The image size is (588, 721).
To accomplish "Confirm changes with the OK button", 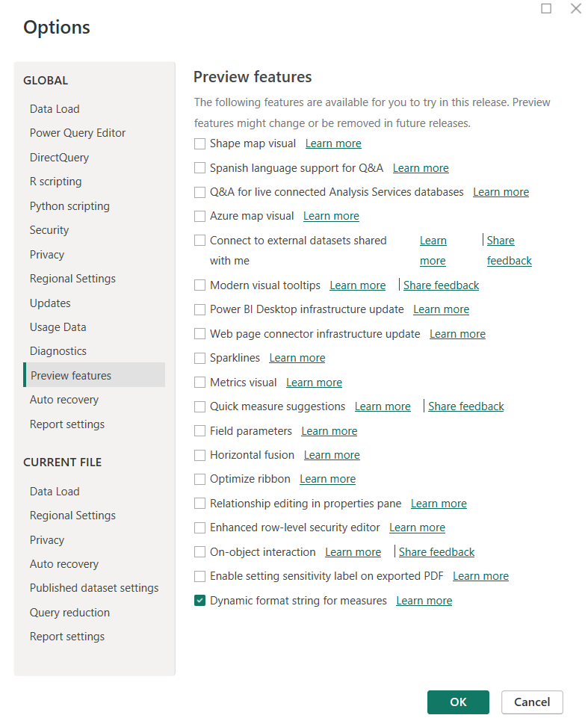I will tap(457, 702).
